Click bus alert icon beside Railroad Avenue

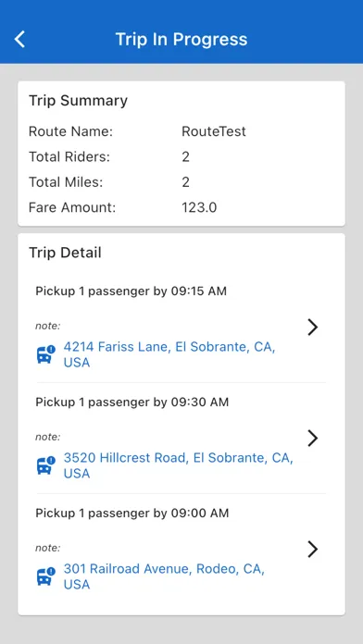[x=45, y=576]
